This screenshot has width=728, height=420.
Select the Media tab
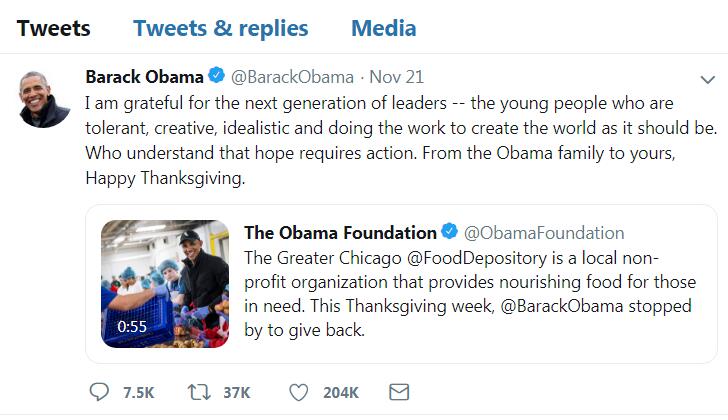coord(384,28)
